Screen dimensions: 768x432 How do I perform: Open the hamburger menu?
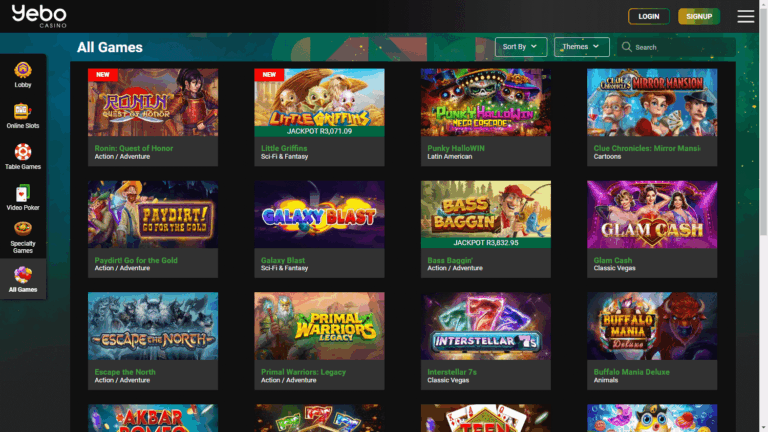click(x=745, y=16)
